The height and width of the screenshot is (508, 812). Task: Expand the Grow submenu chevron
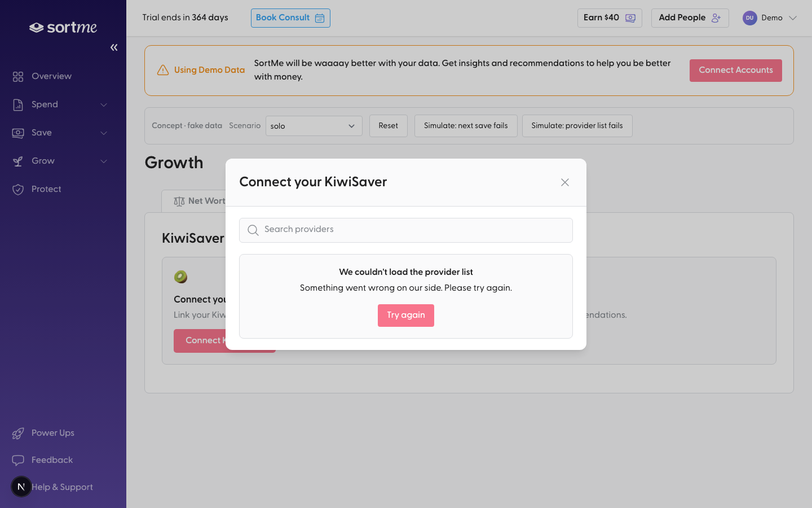tap(104, 161)
